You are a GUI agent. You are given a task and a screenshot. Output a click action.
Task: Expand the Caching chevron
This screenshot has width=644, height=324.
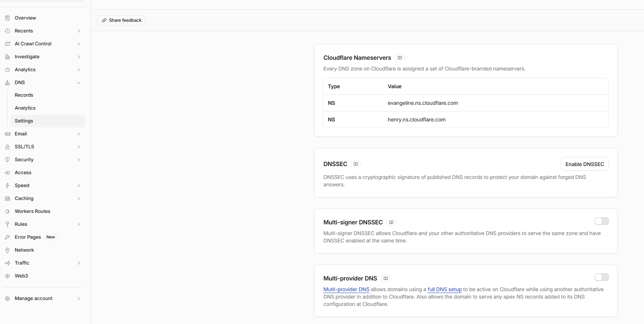click(79, 199)
